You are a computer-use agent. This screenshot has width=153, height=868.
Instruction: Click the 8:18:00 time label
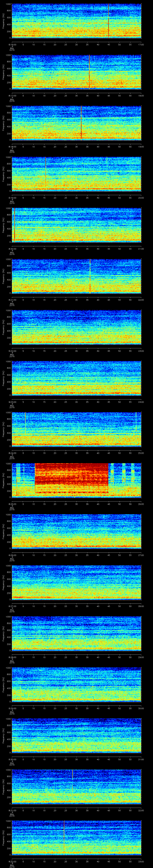coord(12,147)
